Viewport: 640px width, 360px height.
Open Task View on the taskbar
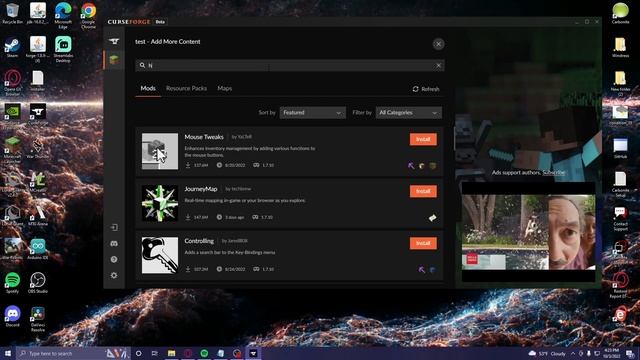pos(155,353)
